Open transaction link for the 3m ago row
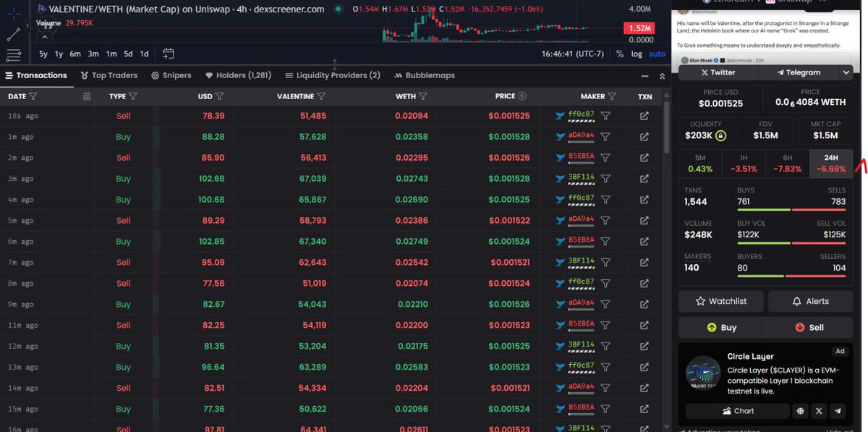 pyautogui.click(x=644, y=179)
